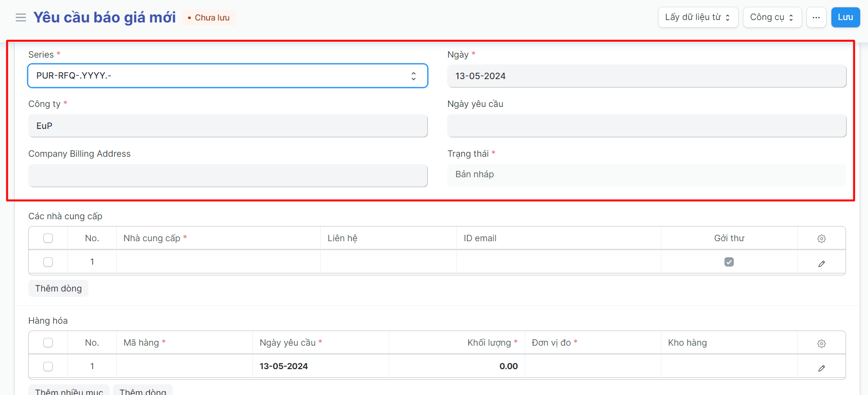Open the hamburger sidebar menu
868x395 pixels.
pyautogui.click(x=21, y=18)
